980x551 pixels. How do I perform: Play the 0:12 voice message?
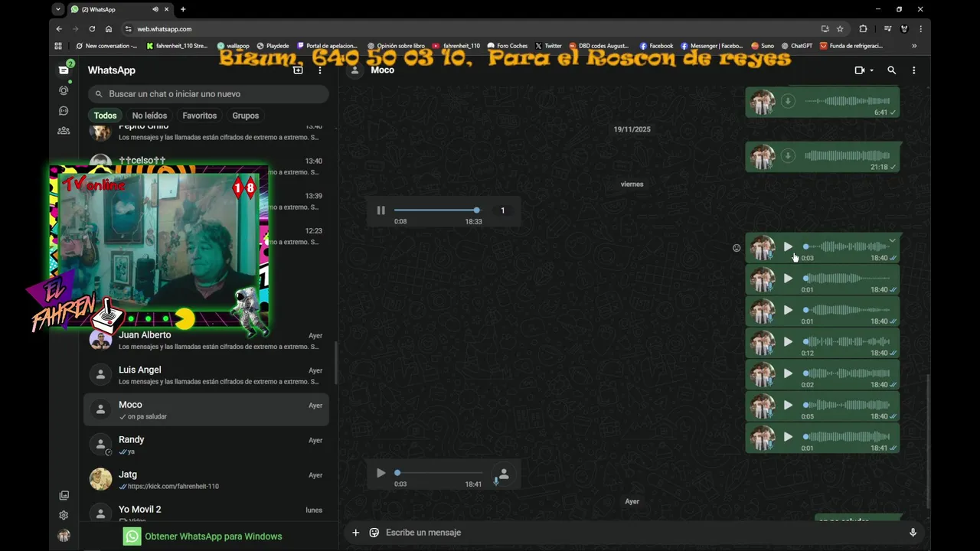788,342
